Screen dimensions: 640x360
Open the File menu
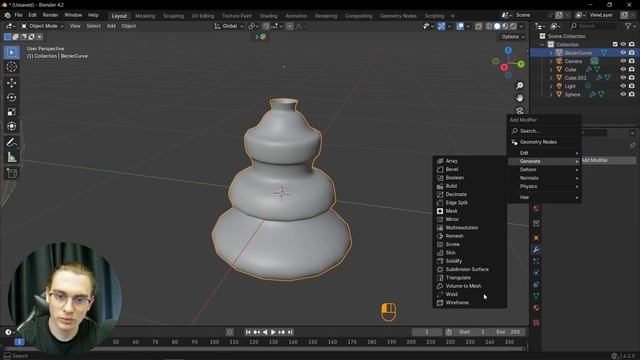point(18,15)
